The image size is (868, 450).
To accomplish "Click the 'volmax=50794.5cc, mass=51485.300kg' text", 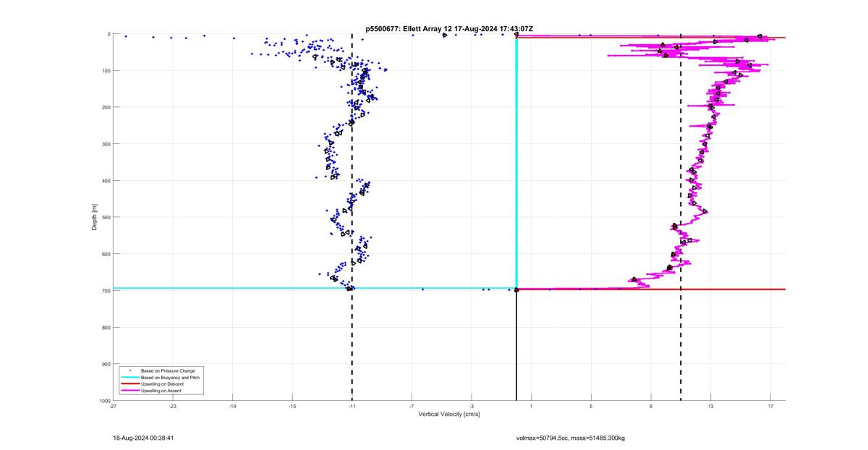I will (571, 438).
